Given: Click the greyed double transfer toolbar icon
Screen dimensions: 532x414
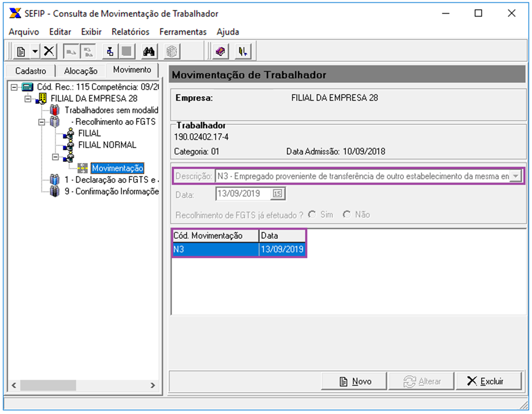Looking at the screenshot, I should click(88, 52).
